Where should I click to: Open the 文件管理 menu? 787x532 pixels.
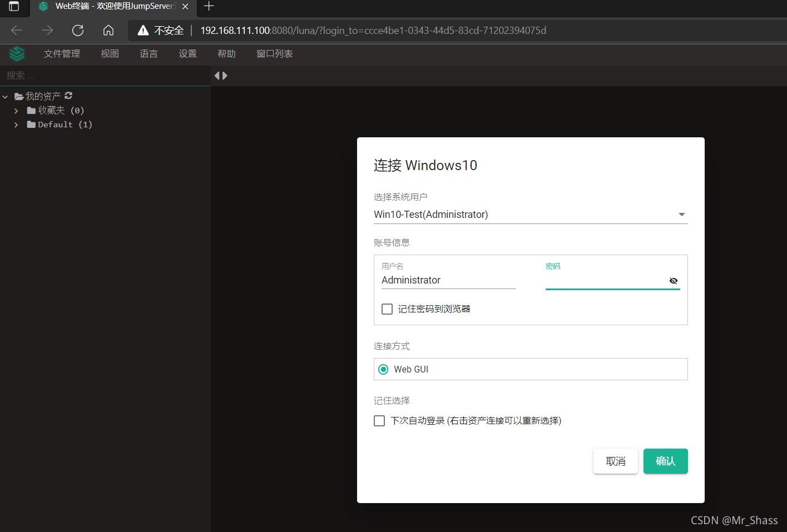click(x=61, y=54)
